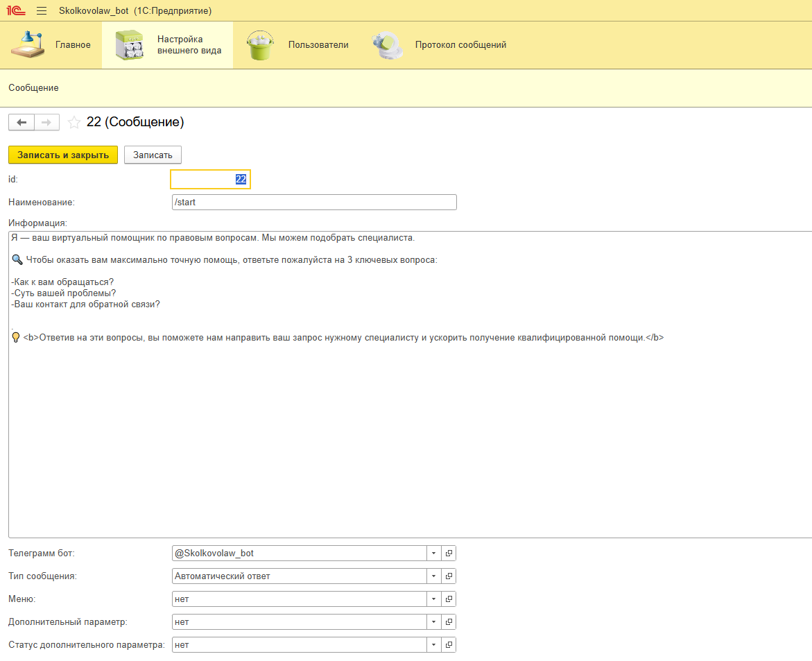Screen dimensions: 812x661
Task: Open the Телеграмм бот linked record
Action: (449, 553)
